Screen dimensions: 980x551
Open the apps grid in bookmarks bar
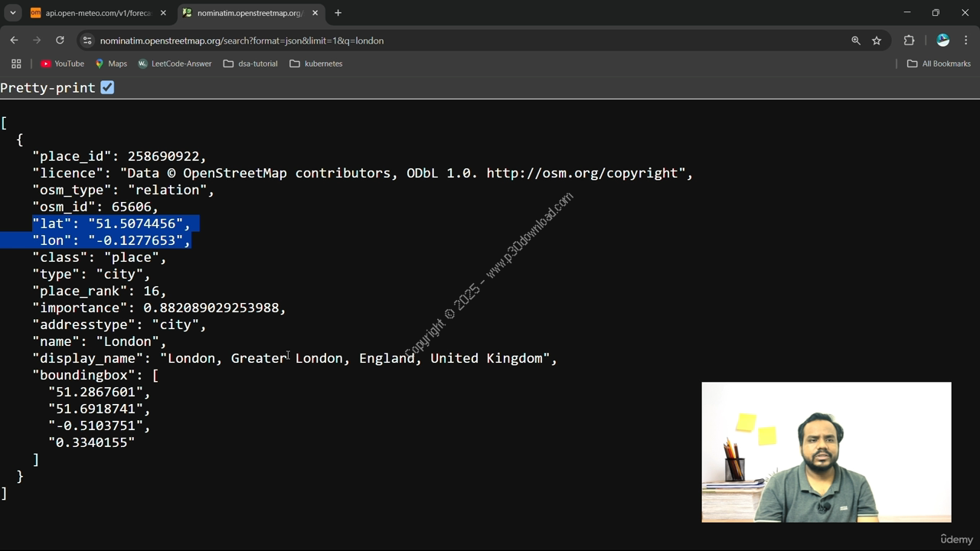pyautogui.click(x=16, y=64)
